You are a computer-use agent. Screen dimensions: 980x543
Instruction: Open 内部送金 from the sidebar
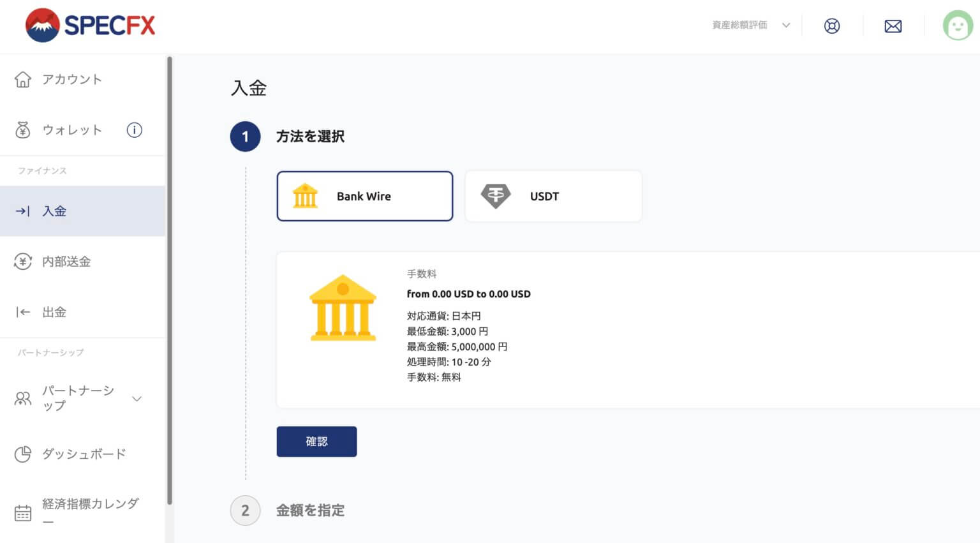(66, 262)
